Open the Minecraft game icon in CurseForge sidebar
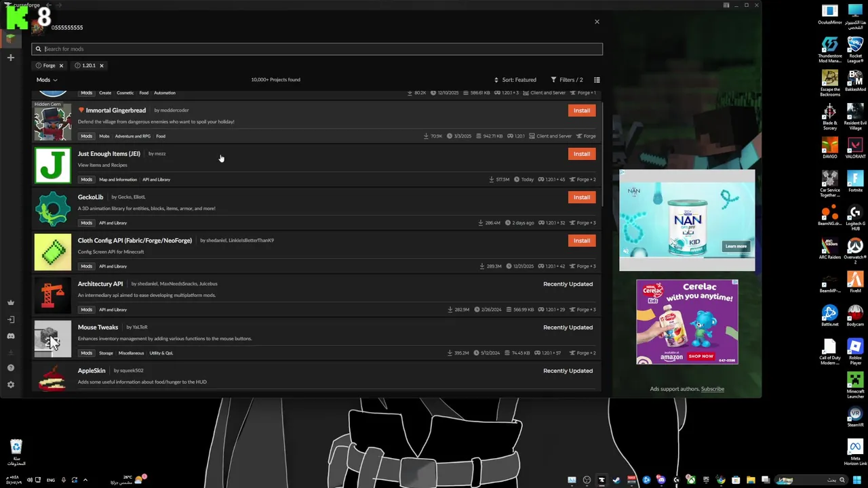Screen dimensions: 868x488 (10, 38)
